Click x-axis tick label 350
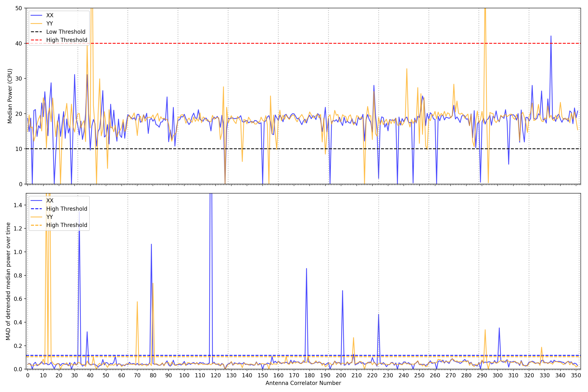588x392 pixels. [576, 376]
